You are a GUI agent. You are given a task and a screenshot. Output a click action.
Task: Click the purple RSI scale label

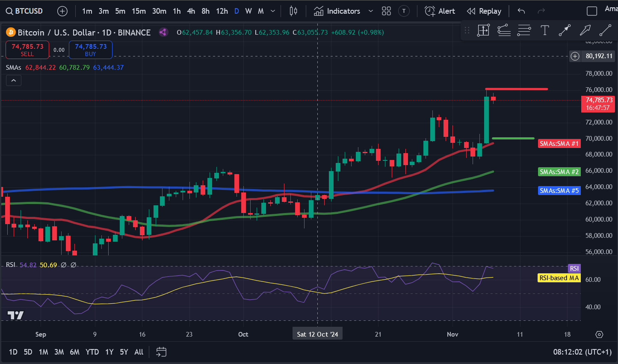(574, 269)
